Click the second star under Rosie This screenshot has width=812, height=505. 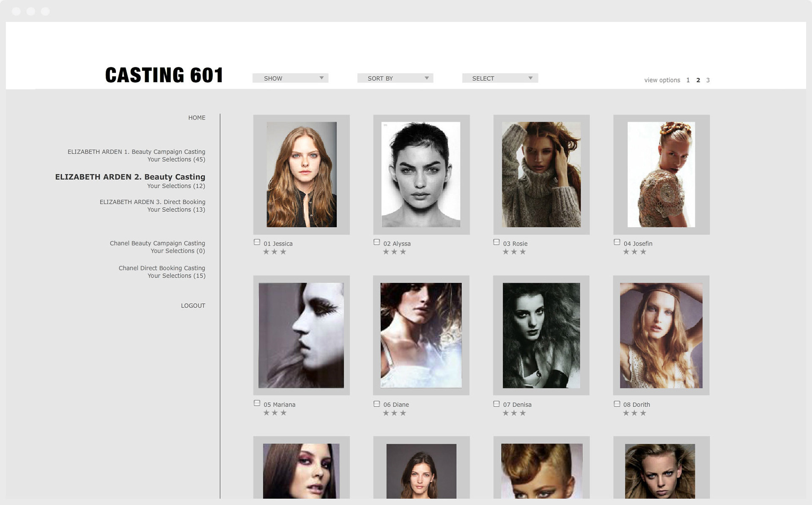pos(514,252)
